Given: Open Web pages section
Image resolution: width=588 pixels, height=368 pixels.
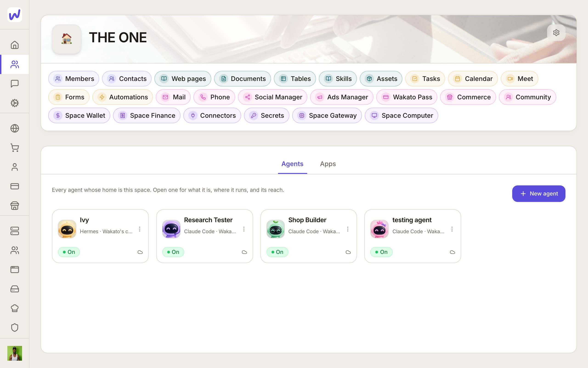Looking at the screenshot, I should pyautogui.click(x=183, y=79).
